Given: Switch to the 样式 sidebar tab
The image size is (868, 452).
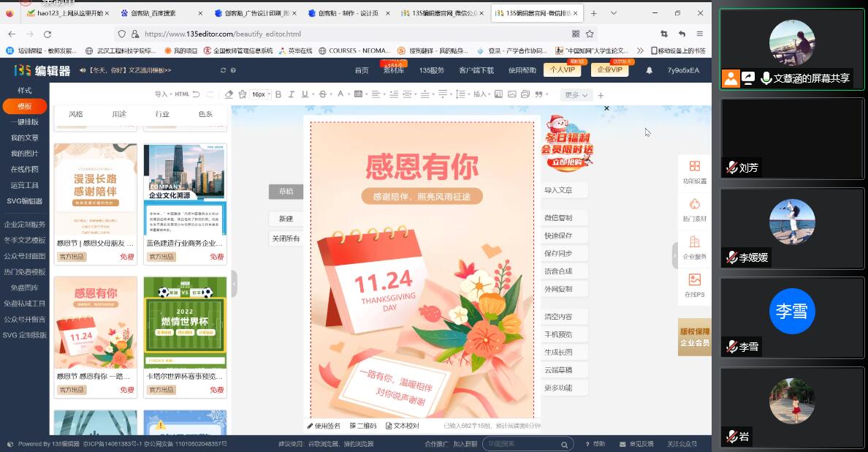Looking at the screenshot, I should pos(25,90).
